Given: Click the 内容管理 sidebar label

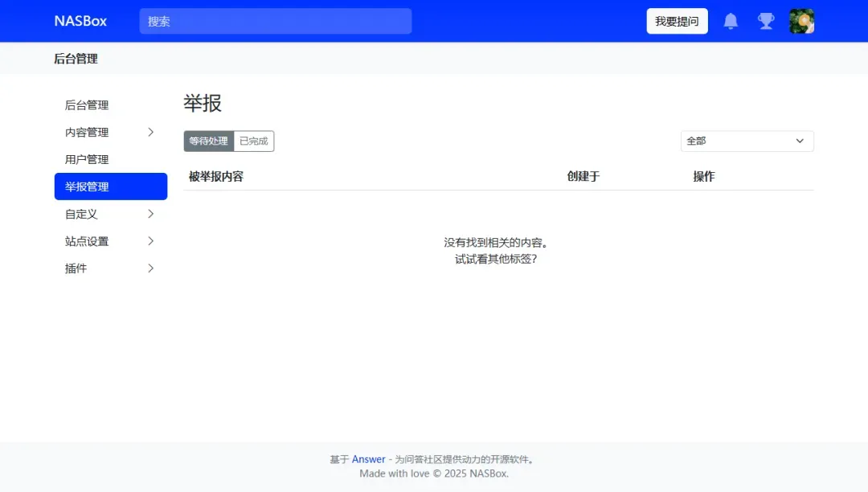Looking at the screenshot, I should pos(87,133).
